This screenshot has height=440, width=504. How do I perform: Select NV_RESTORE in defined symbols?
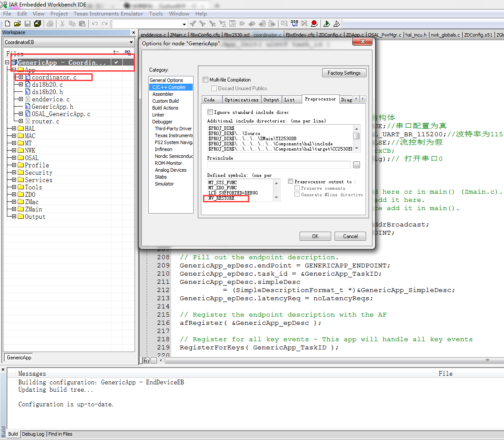click(x=221, y=198)
